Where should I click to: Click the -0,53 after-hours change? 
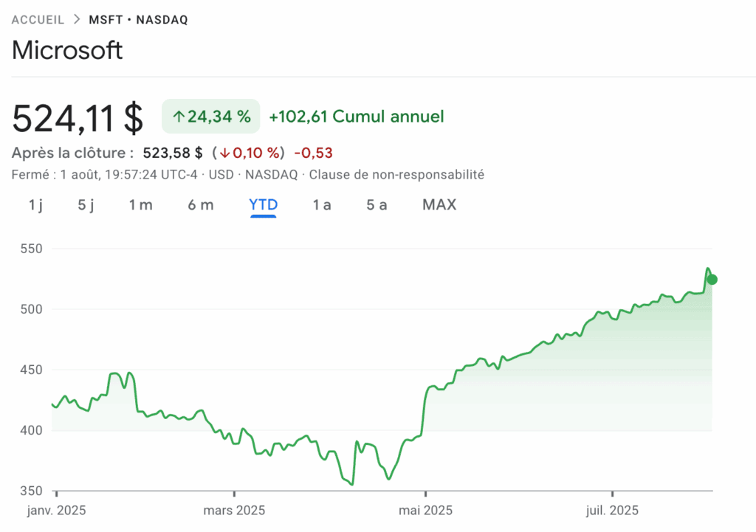coord(313,153)
